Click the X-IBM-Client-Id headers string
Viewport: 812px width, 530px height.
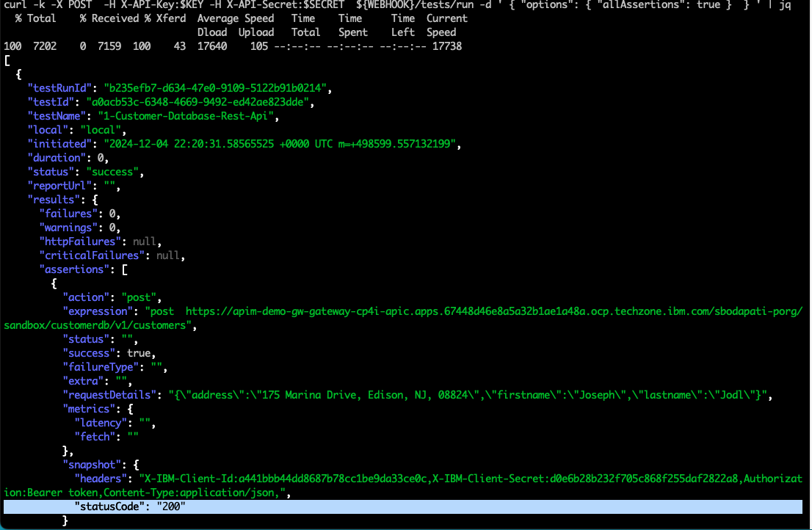[x=470, y=479]
